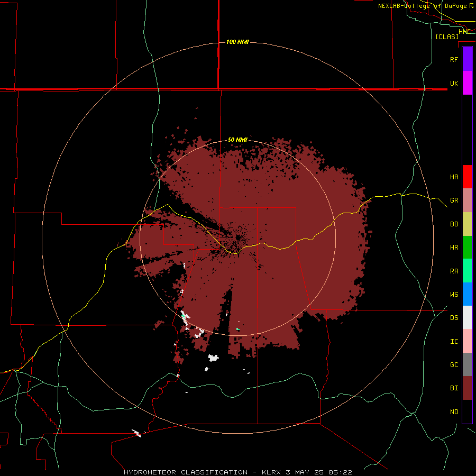Click the gray GC legend swatch

click(x=467, y=364)
